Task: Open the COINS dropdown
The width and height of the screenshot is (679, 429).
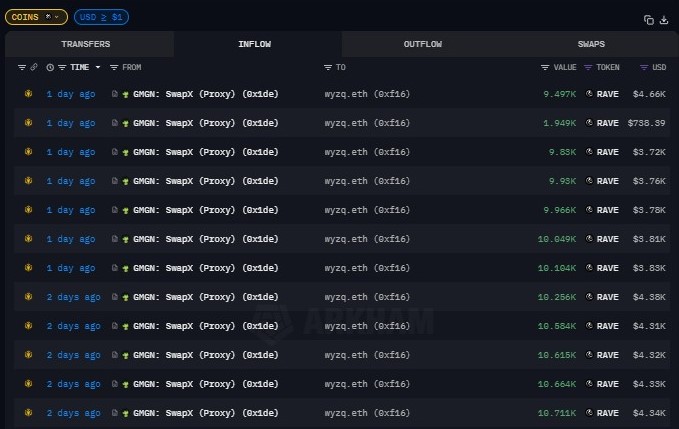Action: 36,17
